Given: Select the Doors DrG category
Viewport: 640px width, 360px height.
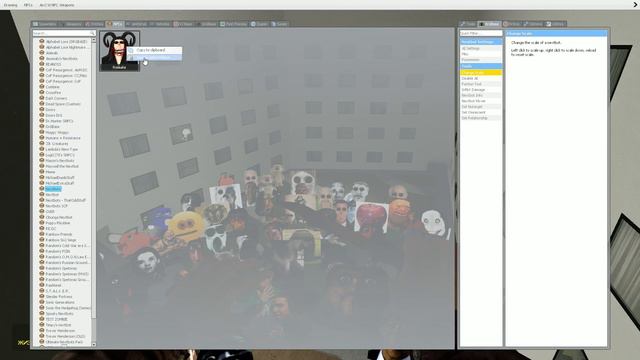Looking at the screenshot, I should (x=54, y=116).
